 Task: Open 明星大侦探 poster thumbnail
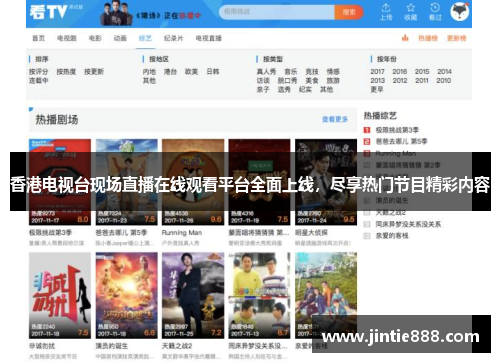[326, 182]
